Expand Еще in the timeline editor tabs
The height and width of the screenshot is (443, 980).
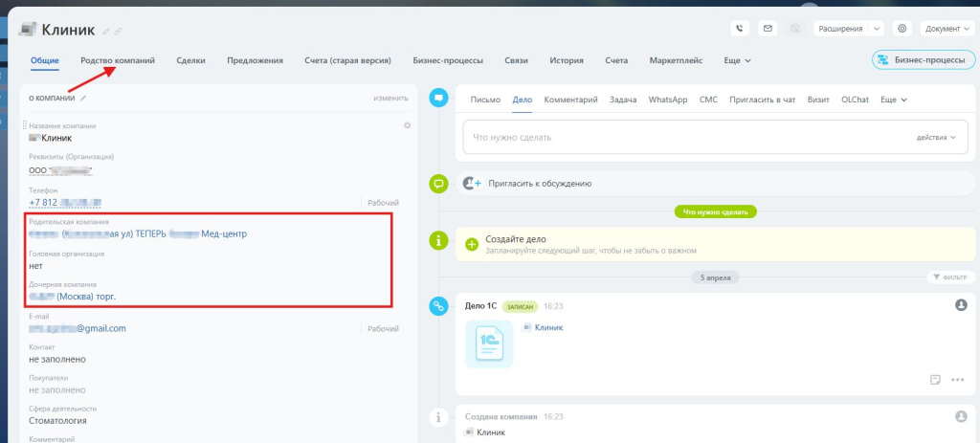(893, 100)
